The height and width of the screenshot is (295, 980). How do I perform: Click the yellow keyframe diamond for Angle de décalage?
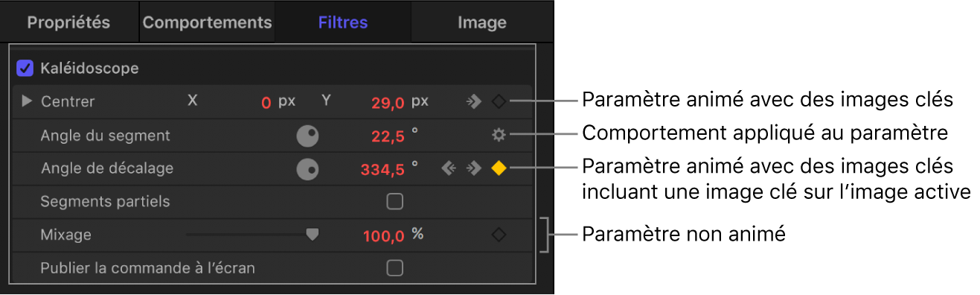pos(499,168)
